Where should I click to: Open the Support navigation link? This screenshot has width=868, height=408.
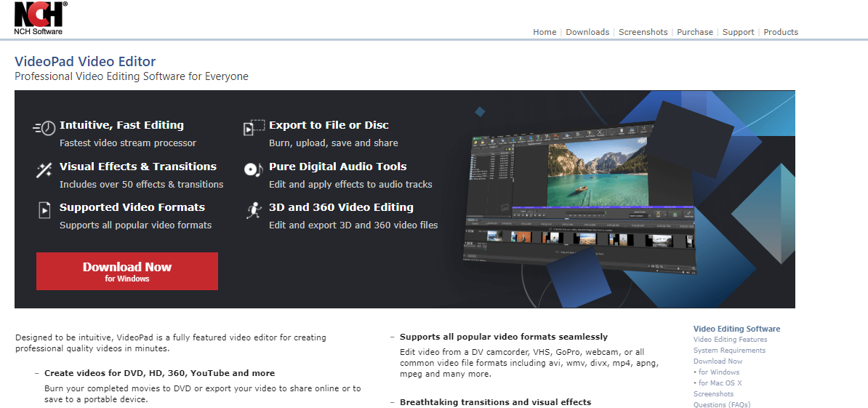739,32
